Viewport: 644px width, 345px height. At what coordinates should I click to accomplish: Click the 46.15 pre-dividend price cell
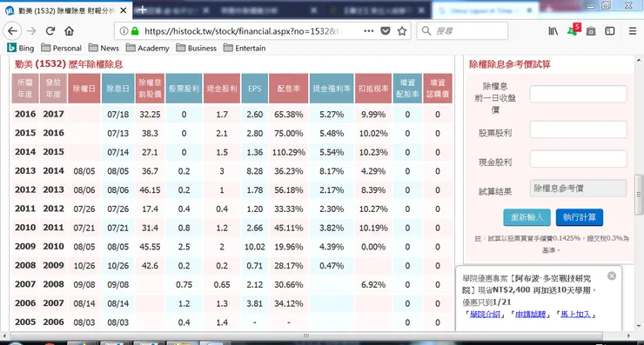150,190
